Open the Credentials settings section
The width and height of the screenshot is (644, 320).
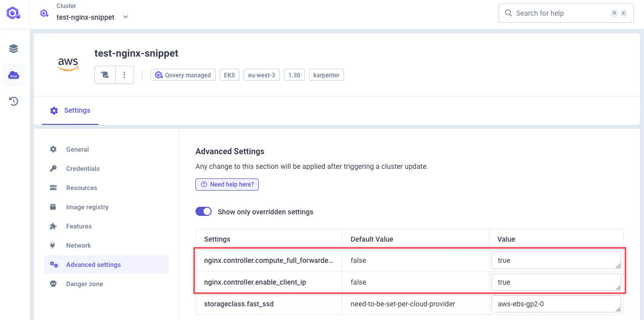(x=83, y=168)
